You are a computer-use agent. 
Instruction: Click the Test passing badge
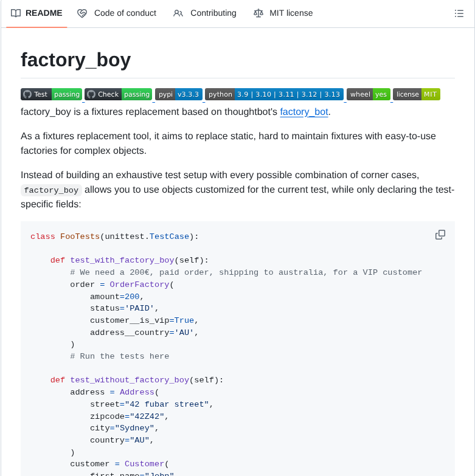click(x=51, y=94)
